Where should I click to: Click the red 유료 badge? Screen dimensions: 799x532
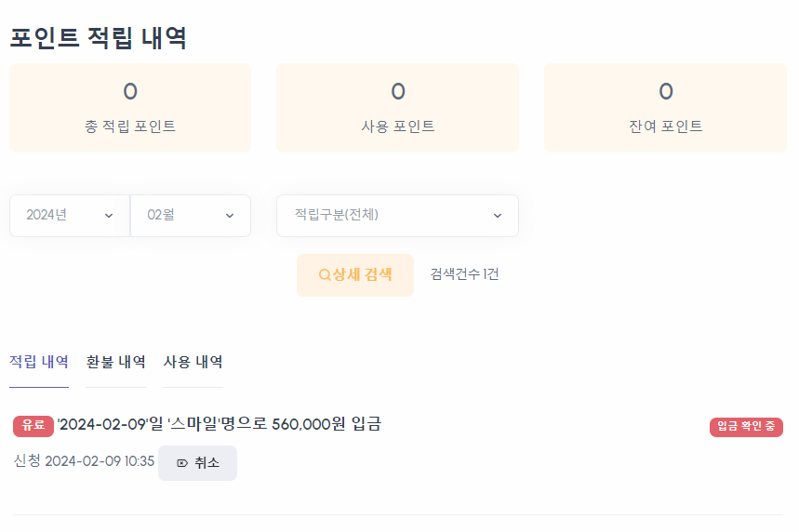coord(33,425)
